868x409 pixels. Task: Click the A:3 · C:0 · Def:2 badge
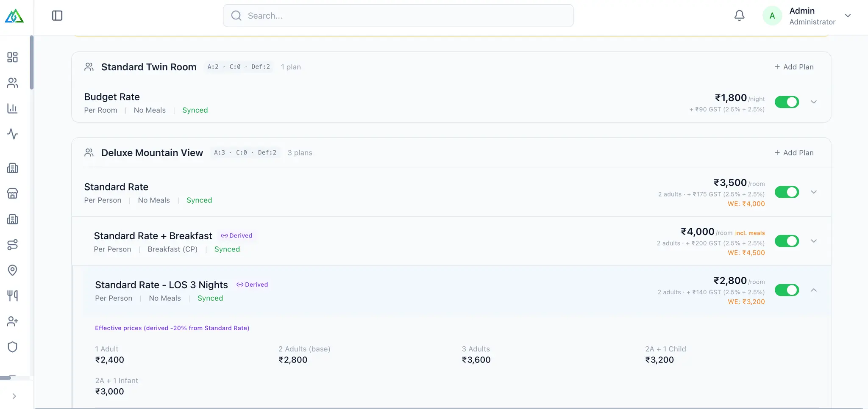[245, 152]
